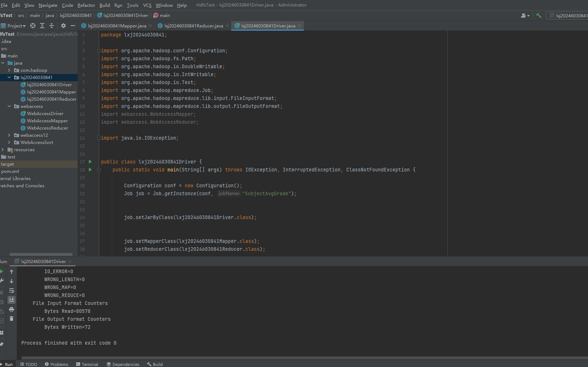Screen dimensions: 588x367
Task: Open the Terminal tool window
Action: coord(87,364)
